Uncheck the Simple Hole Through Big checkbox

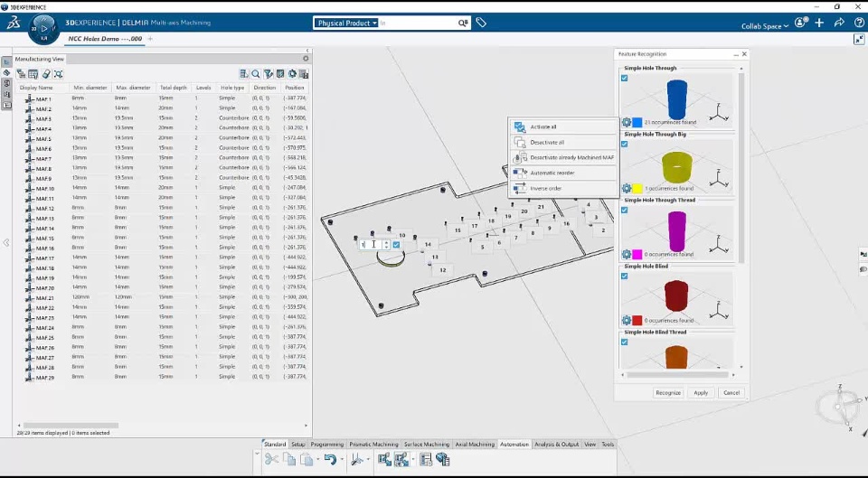[x=625, y=144]
